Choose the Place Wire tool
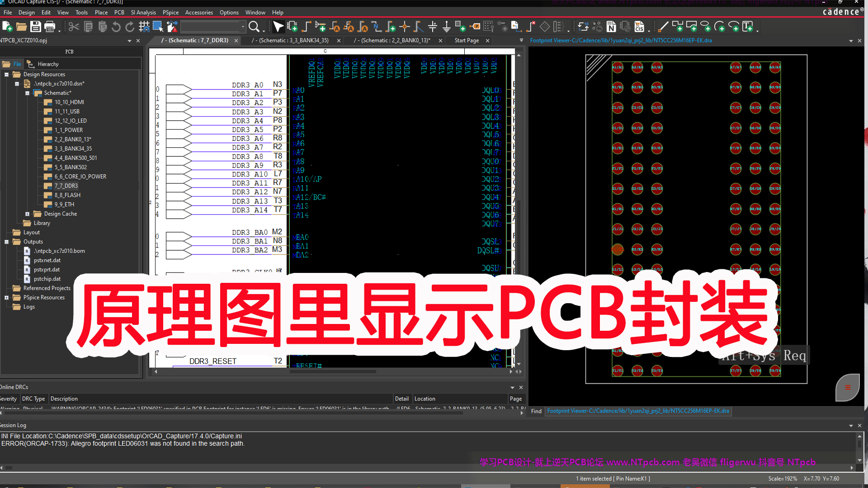Image resolution: width=868 pixels, height=488 pixels. [307, 27]
